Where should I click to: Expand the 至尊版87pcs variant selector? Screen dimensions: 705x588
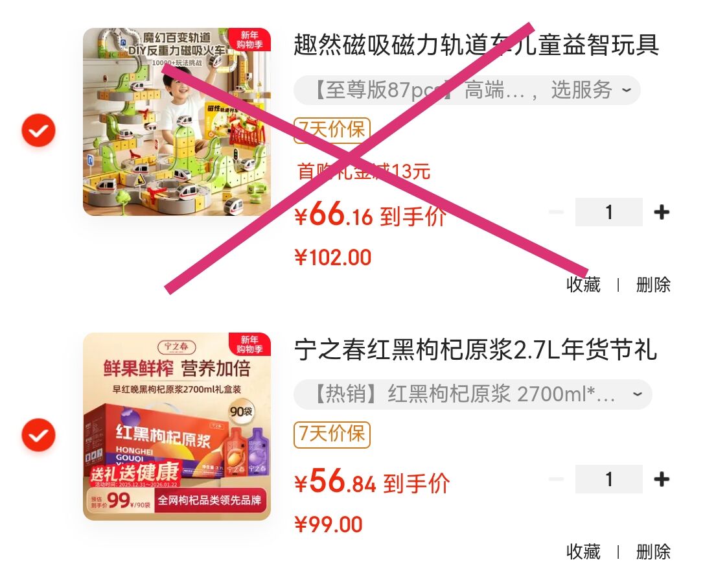click(x=467, y=90)
